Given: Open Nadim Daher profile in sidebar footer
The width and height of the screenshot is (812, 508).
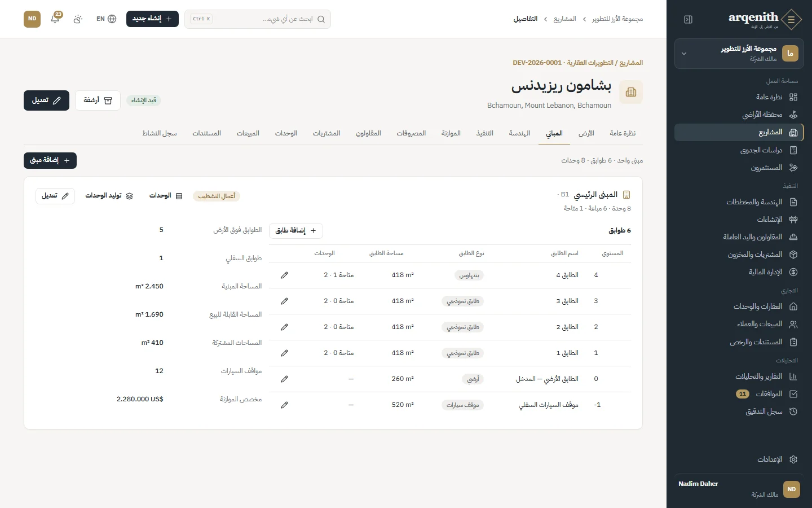Looking at the screenshot, I should tap(739, 489).
